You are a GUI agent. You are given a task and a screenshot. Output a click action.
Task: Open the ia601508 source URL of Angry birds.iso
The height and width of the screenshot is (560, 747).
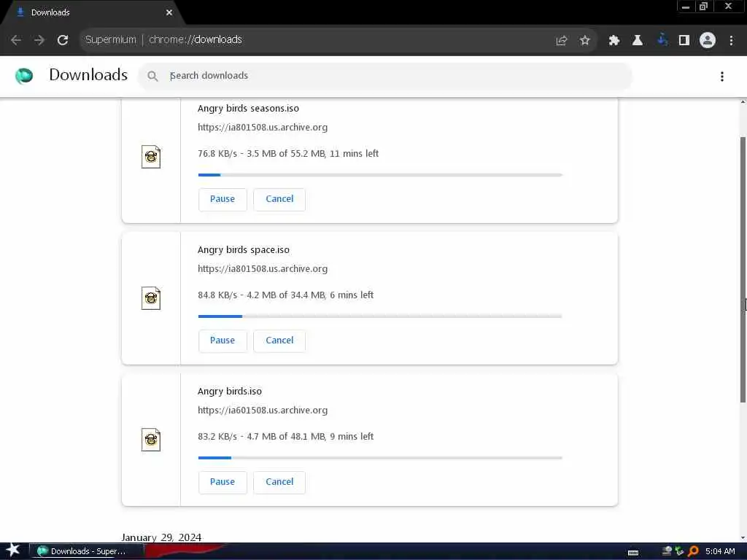pos(263,410)
